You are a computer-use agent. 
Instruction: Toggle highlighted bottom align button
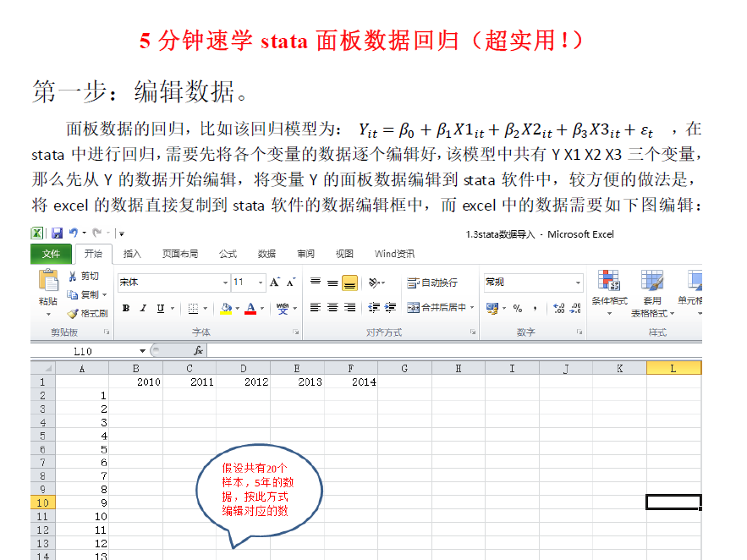(x=349, y=283)
